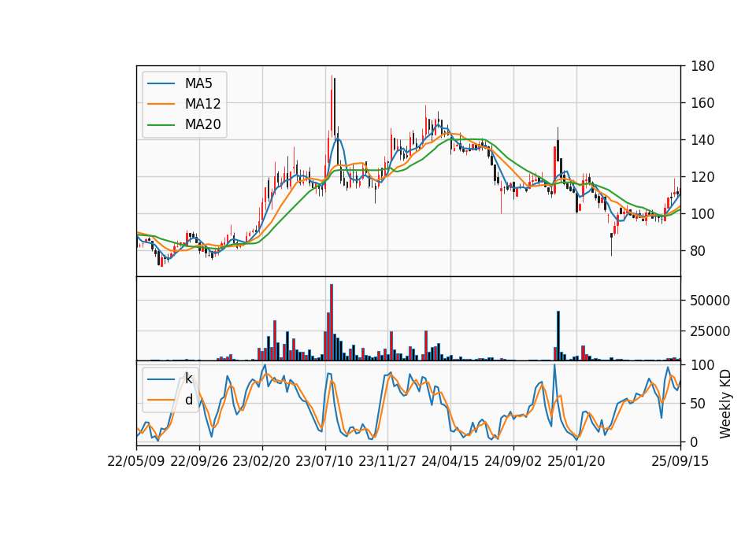This screenshot has width=756, height=543.
Task: Click the d legend label in KD panel
Action: click(x=188, y=400)
